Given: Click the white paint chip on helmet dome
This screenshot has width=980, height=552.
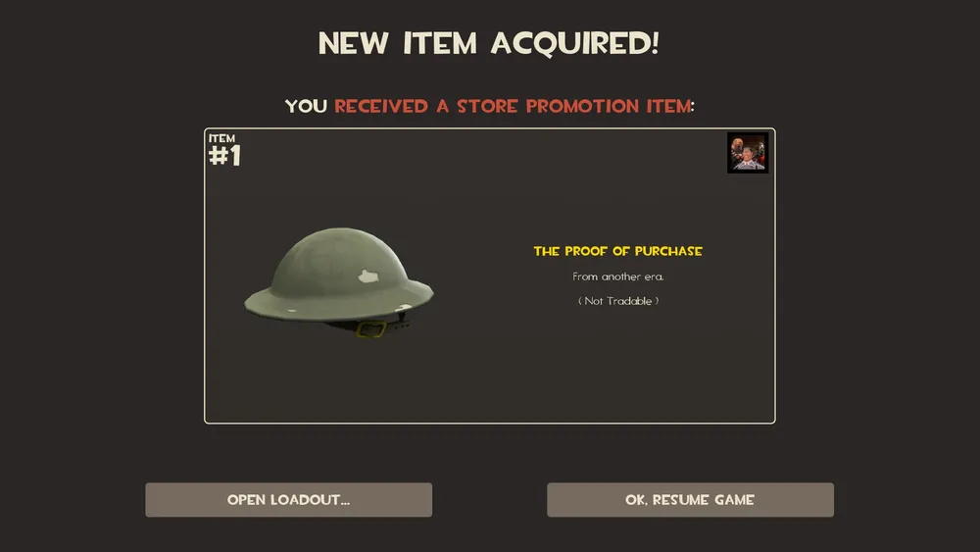Looking at the screenshot, I should tap(368, 276).
